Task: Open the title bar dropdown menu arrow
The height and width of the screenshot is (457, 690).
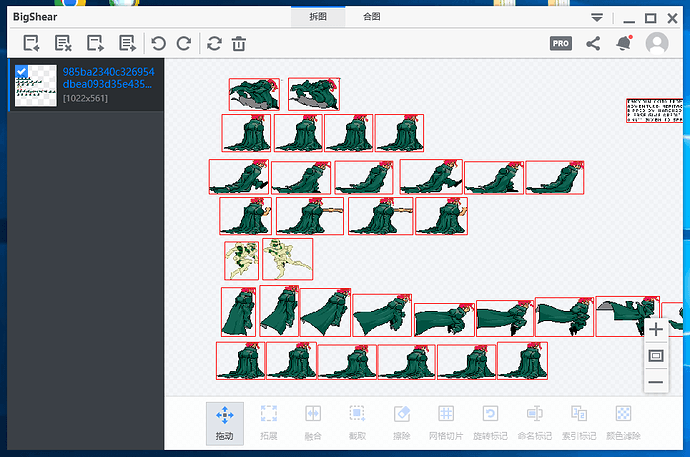Action: click(x=597, y=18)
